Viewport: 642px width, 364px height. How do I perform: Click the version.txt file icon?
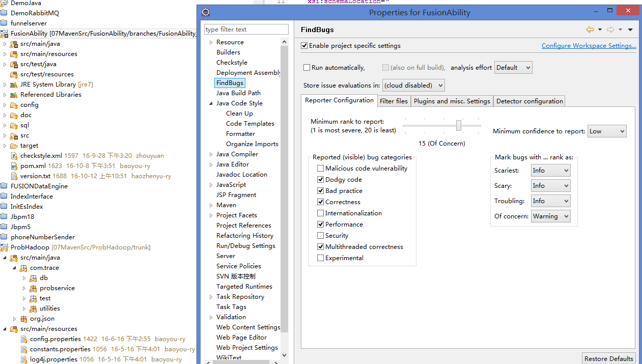(14, 176)
